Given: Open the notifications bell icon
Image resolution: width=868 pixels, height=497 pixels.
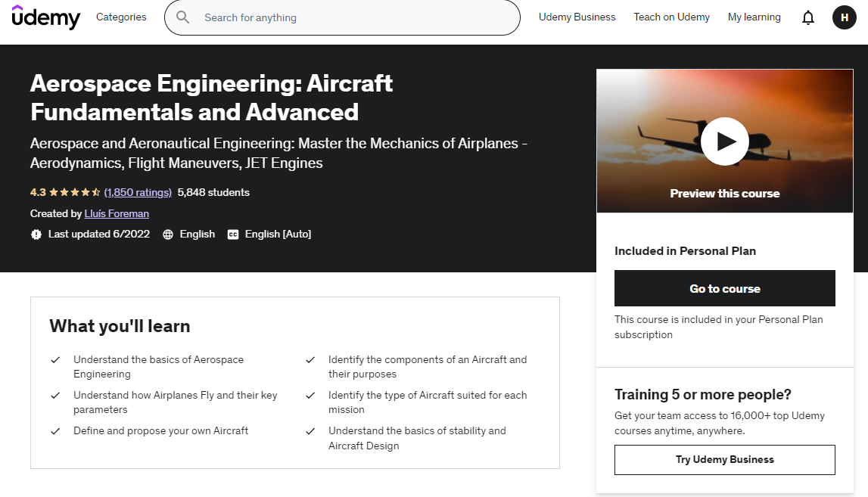Looking at the screenshot, I should [x=808, y=17].
